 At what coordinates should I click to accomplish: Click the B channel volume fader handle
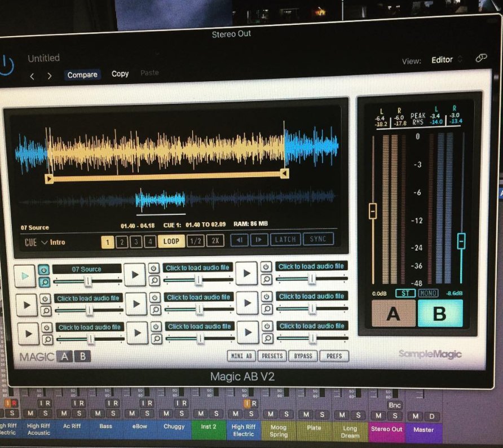pos(461,241)
